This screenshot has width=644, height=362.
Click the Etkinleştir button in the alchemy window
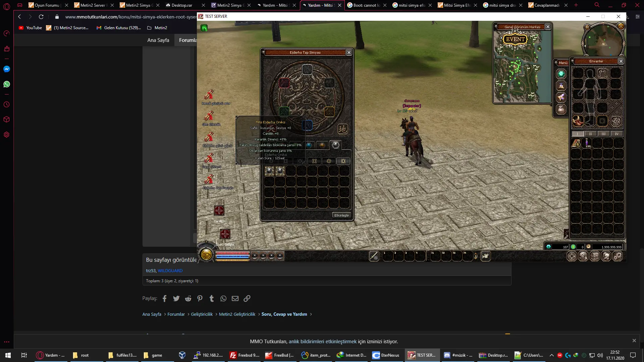click(341, 215)
